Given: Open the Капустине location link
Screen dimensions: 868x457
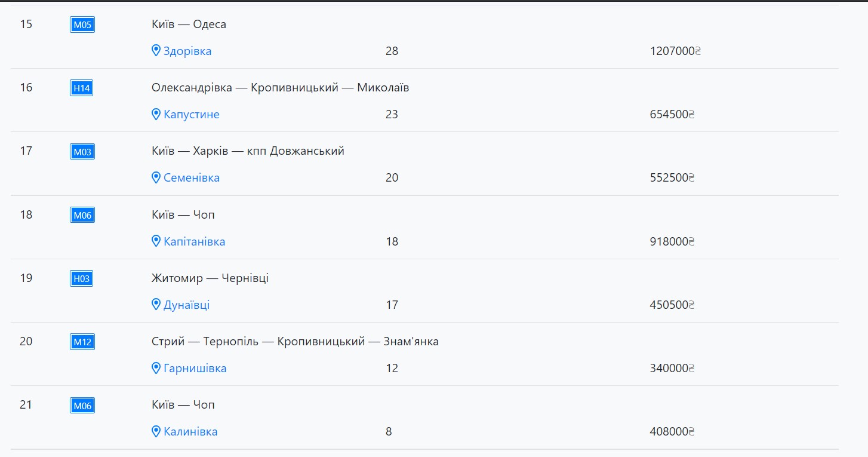Looking at the screenshot, I should click(x=192, y=114).
